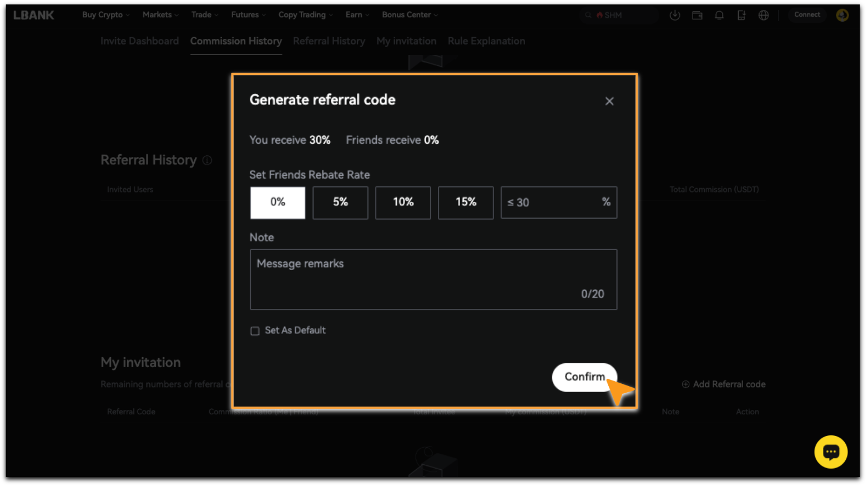Click the Referral History info icon
Image resolution: width=868 pixels, height=487 pixels.
pyautogui.click(x=207, y=160)
